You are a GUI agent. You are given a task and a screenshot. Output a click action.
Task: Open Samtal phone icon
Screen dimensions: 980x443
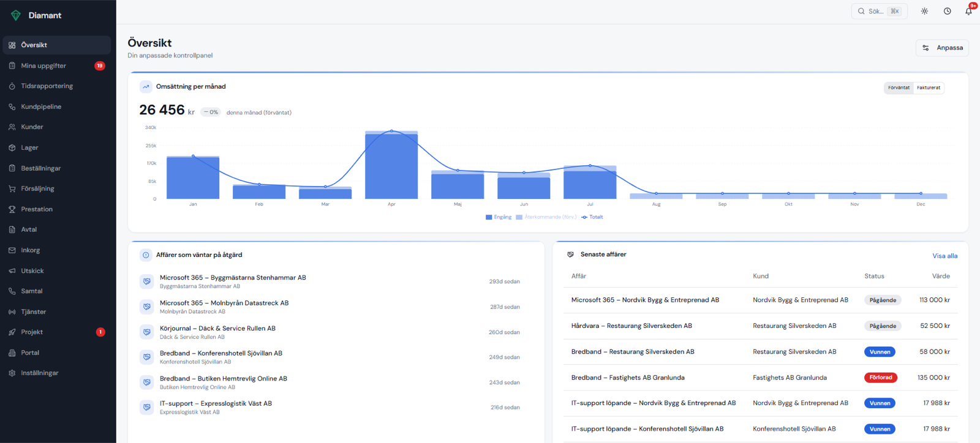tap(12, 291)
